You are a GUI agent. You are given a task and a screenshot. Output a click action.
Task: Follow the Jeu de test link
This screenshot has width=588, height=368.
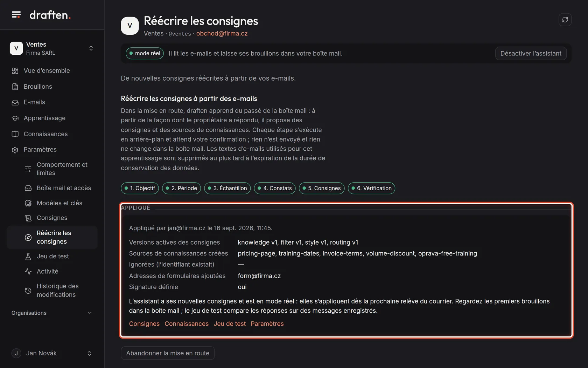pos(230,324)
